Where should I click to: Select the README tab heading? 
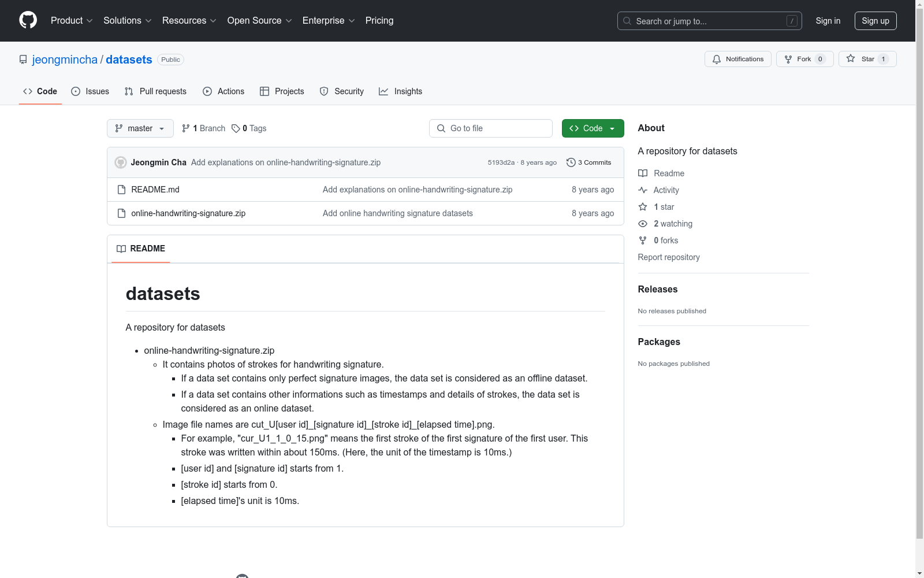point(141,249)
